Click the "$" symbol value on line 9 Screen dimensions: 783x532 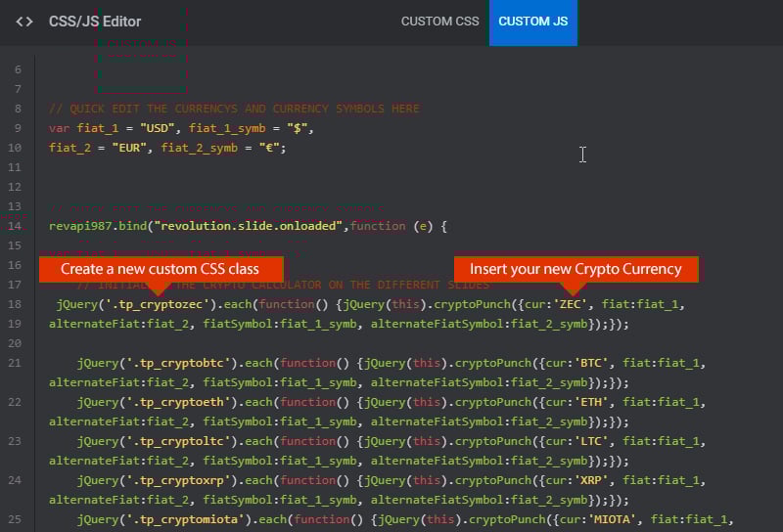pos(298,128)
